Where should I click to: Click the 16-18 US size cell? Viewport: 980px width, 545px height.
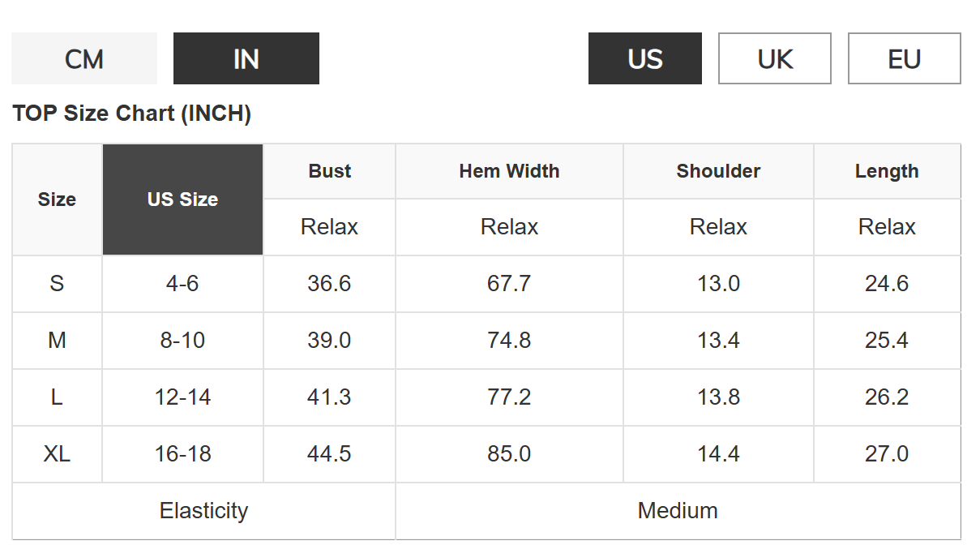(182, 454)
